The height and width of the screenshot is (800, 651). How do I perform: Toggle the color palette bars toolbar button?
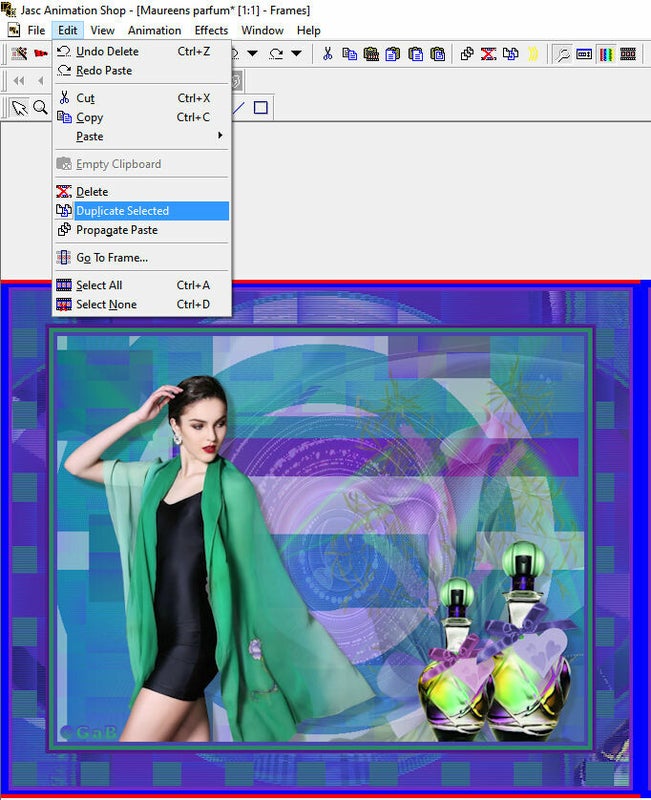[606, 54]
